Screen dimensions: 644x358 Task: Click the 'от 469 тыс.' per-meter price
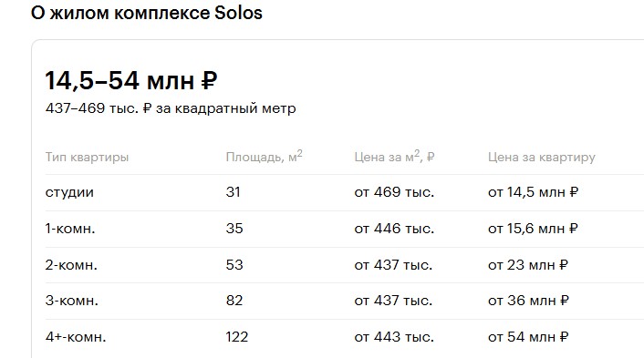[394, 192]
